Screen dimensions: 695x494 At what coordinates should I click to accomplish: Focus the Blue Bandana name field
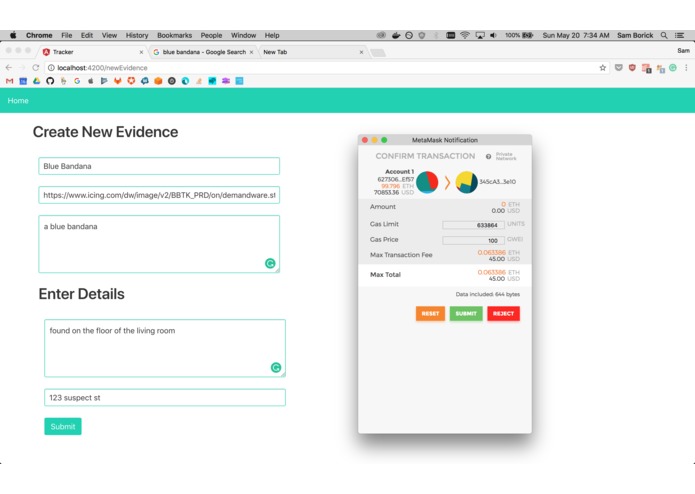159,166
